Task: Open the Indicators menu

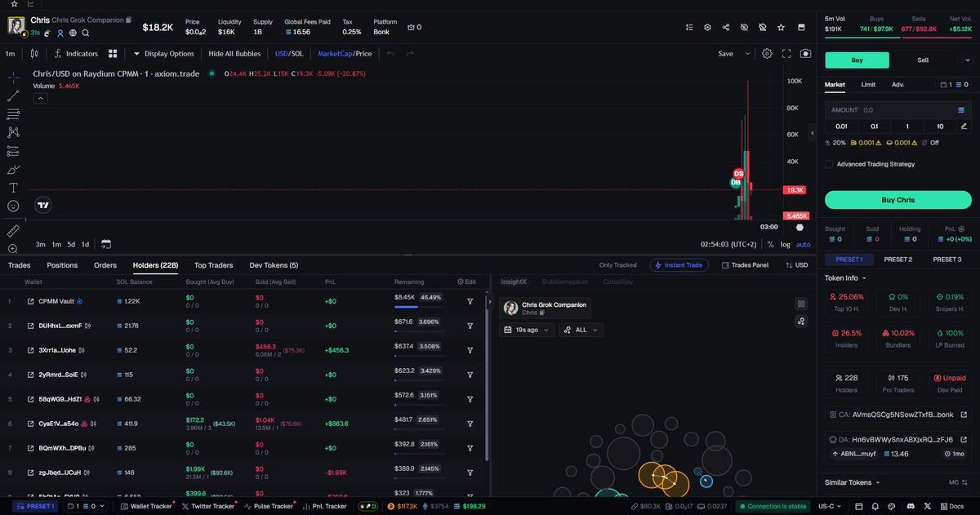Action: click(76, 54)
